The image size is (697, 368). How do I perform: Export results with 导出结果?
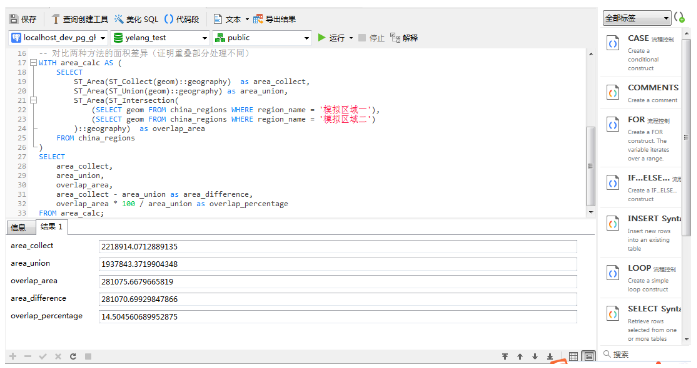point(275,19)
